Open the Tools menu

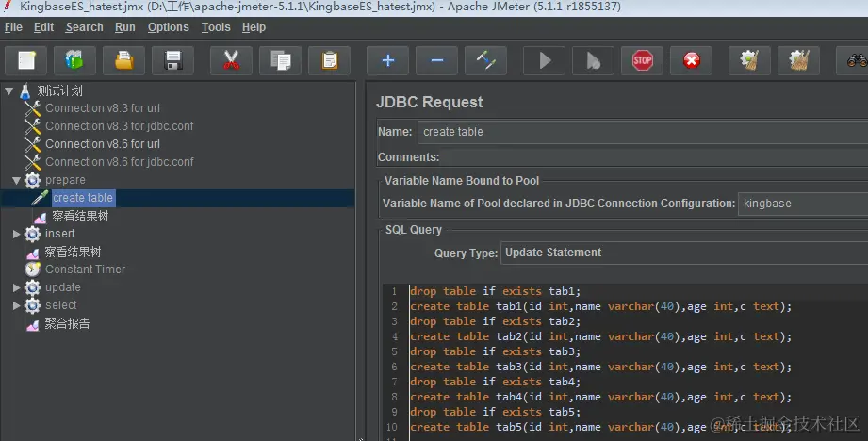tap(216, 27)
